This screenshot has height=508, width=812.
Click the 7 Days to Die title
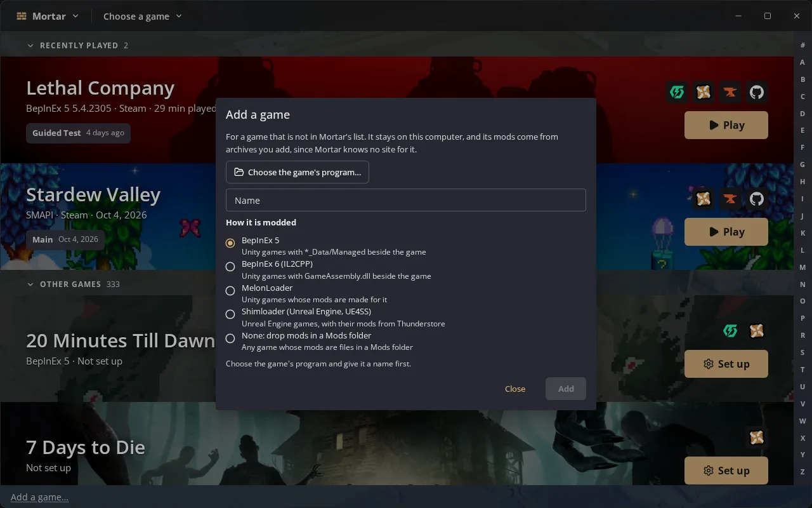point(86,447)
